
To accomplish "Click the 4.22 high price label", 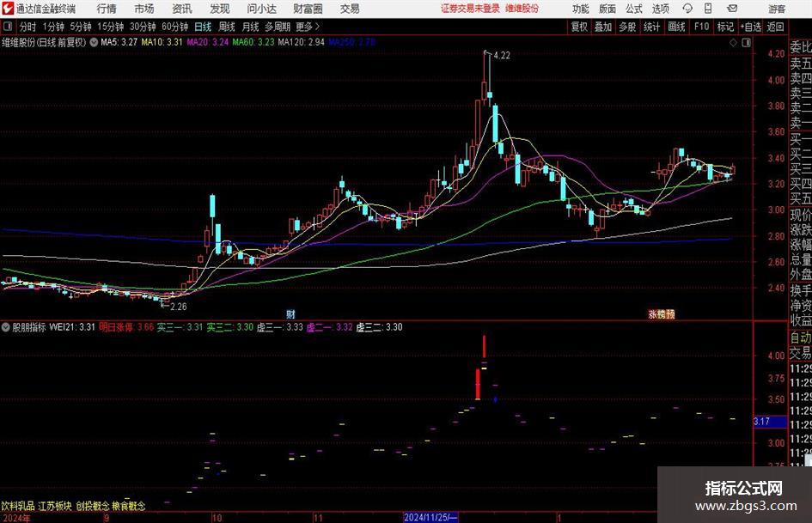I will (x=502, y=56).
